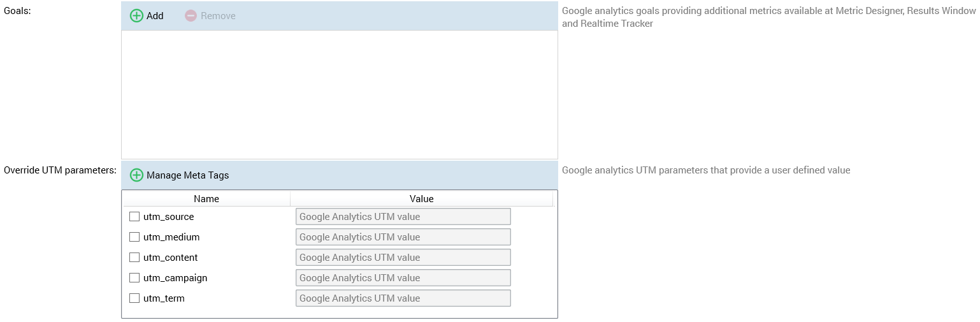
Task: Select the utm_campaign row name text
Action: (x=175, y=278)
